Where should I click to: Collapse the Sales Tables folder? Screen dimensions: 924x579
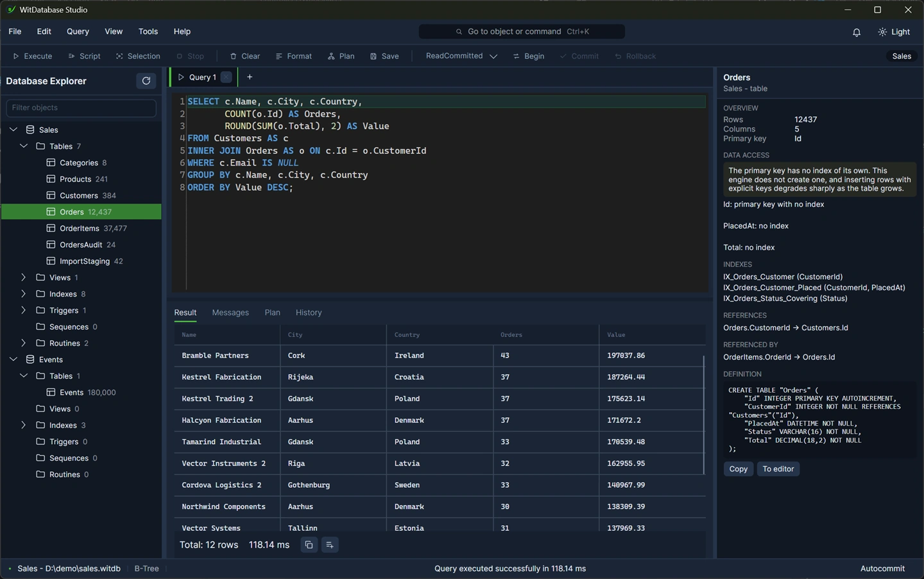tap(24, 146)
